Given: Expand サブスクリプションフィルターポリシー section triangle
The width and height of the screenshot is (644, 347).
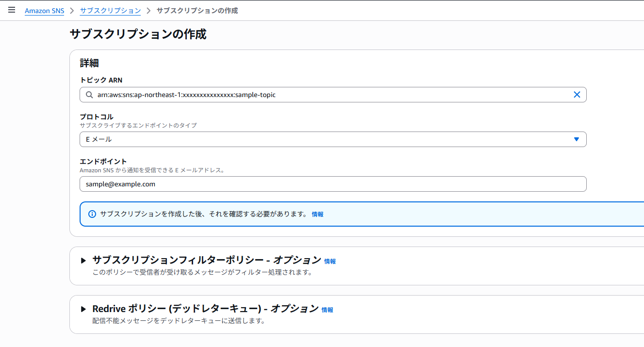Looking at the screenshot, I should coord(83,261).
